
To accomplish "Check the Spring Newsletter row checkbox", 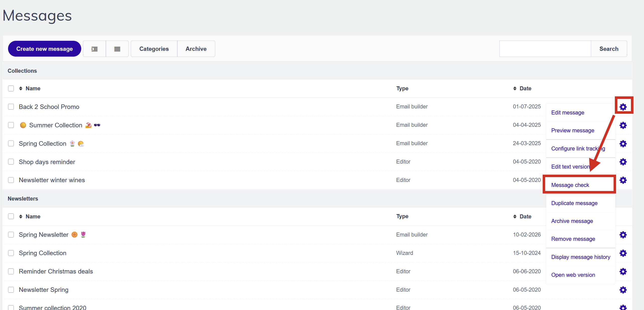I will coord(11,235).
